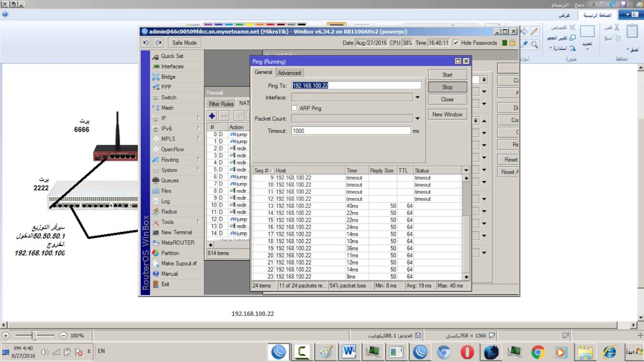Switch to the Advanced tab in Ping
The width and height of the screenshot is (644, 362).
tap(289, 73)
